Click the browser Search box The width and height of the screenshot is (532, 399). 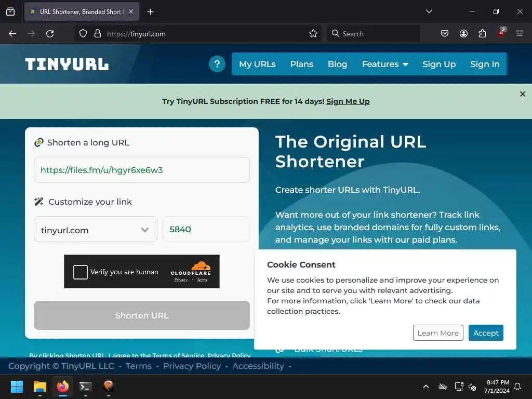[x=373, y=34]
